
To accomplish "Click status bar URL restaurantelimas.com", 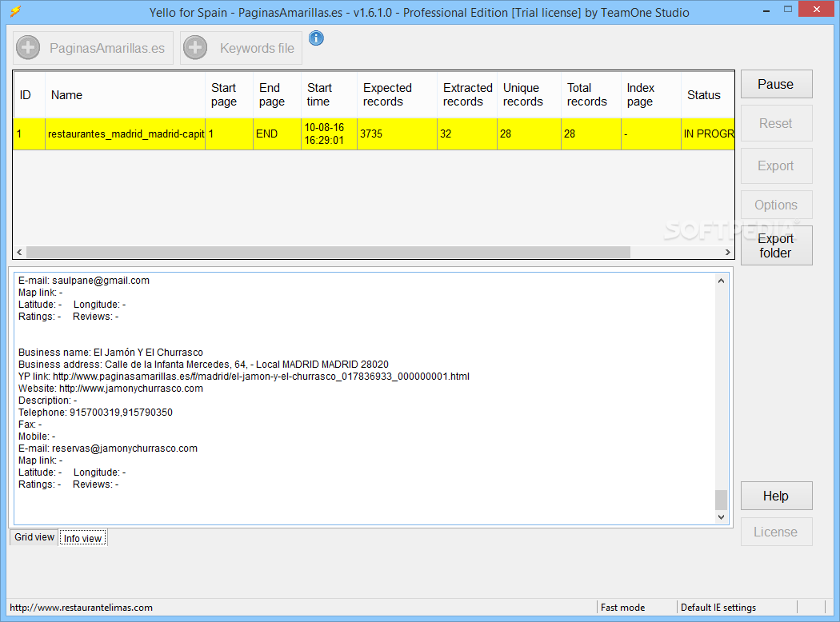I will pos(82,608).
